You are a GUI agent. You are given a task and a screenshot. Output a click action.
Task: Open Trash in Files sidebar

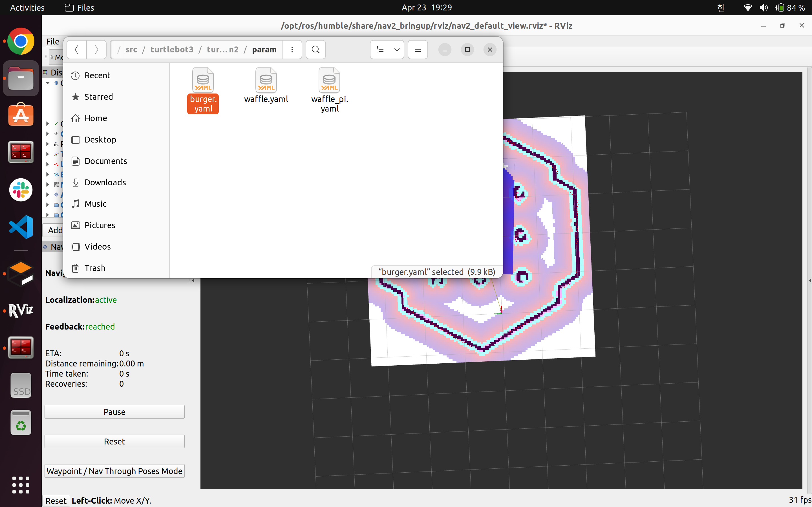pyautogui.click(x=95, y=268)
